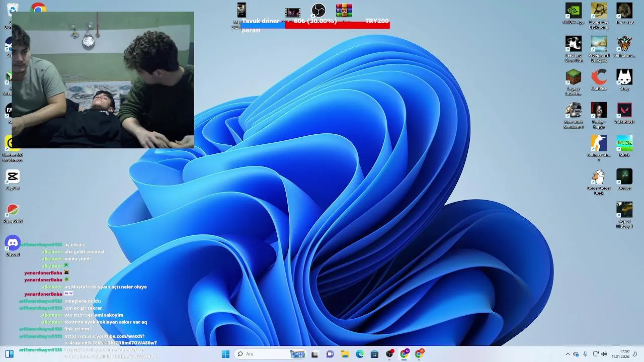Image resolution: width=644 pixels, height=362 pixels.
Task: Expand hidden system tray icons chevron
Action: coord(568,354)
